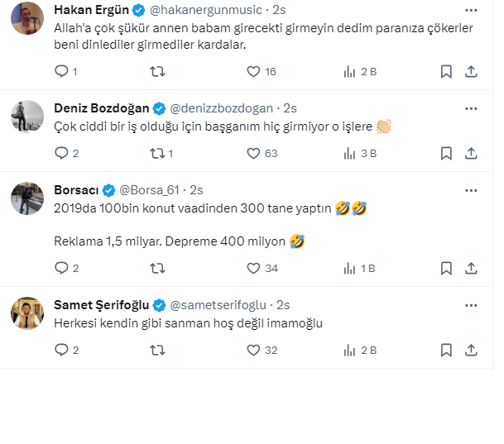This screenshot has height=444, width=504.
Task: Open @denizzbozdogan handle link
Action: click(223, 107)
